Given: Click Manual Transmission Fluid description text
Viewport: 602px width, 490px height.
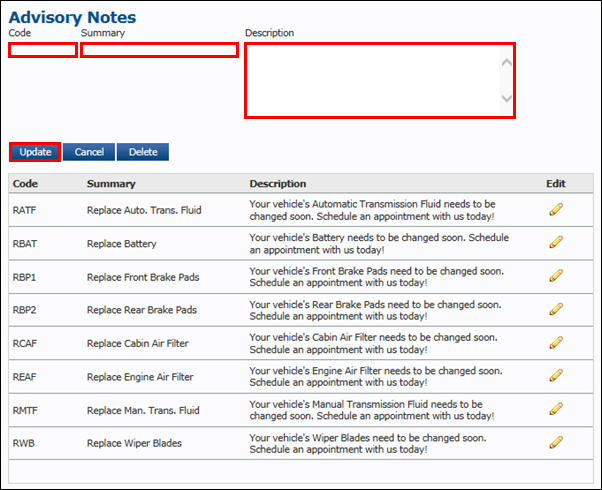Looking at the screenshot, I should pyautogui.click(x=372, y=410).
